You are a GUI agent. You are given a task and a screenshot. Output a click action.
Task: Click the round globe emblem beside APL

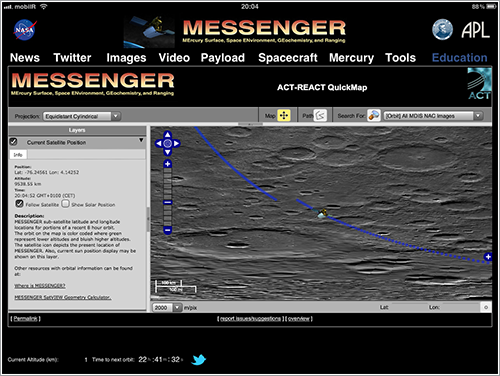[442, 29]
